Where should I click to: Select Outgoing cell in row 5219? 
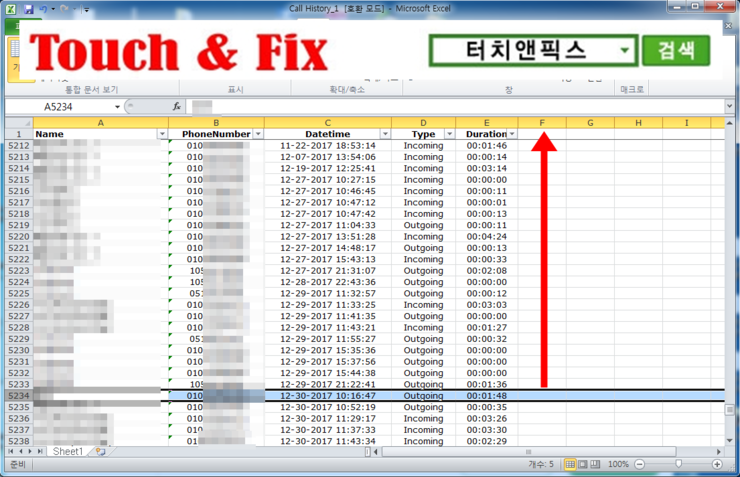[423, 225]
